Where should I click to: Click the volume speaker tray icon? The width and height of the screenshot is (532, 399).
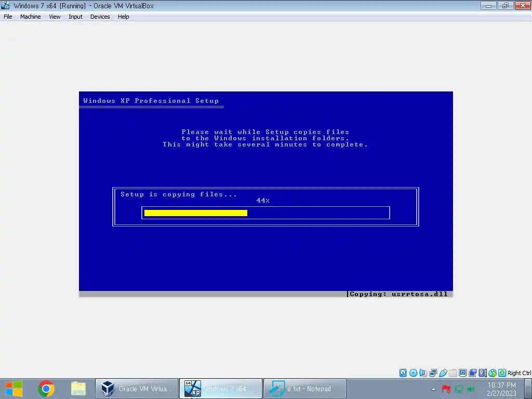click(471, 389)
